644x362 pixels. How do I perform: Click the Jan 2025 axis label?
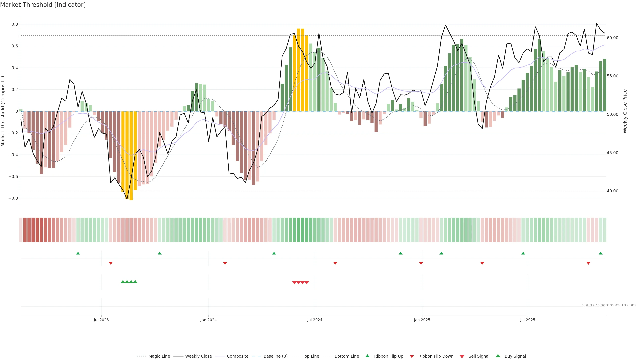tap(422, 320)
